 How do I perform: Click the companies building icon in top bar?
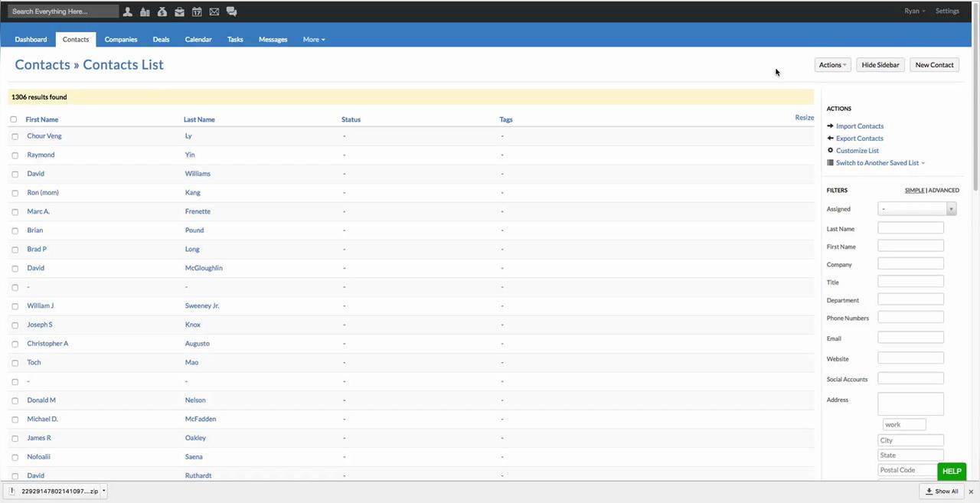[145, 11]
